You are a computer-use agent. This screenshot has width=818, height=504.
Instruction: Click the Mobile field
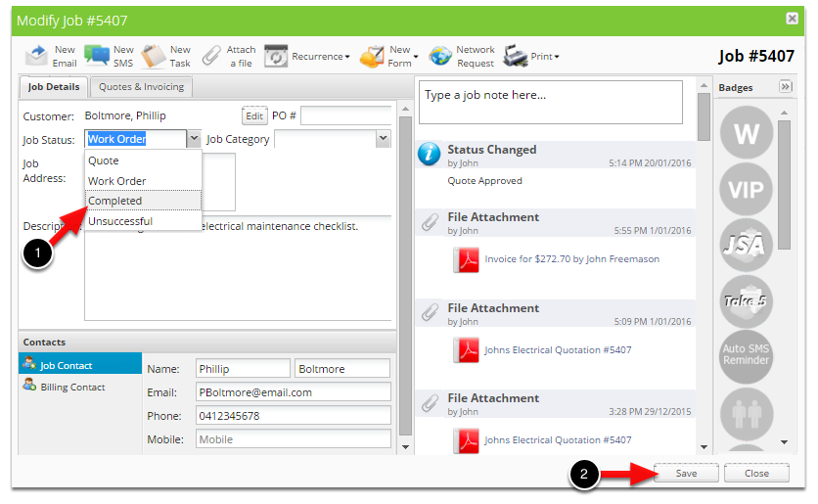(294, 438)
